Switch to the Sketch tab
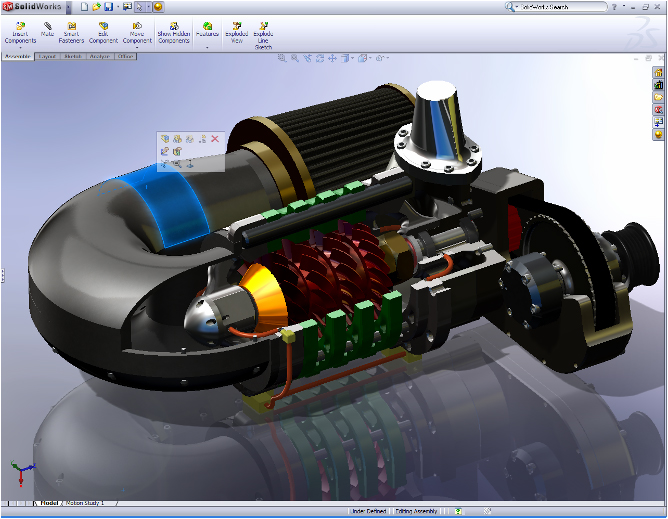Image resolution: width=668 pixels, height=519 pixels. point(73,57)
